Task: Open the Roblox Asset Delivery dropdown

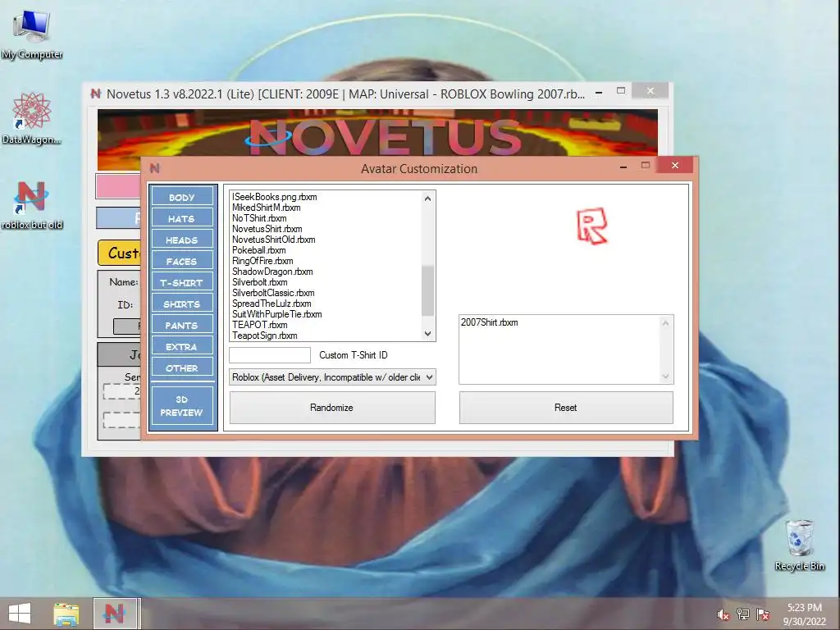Action: click(332, 377)
